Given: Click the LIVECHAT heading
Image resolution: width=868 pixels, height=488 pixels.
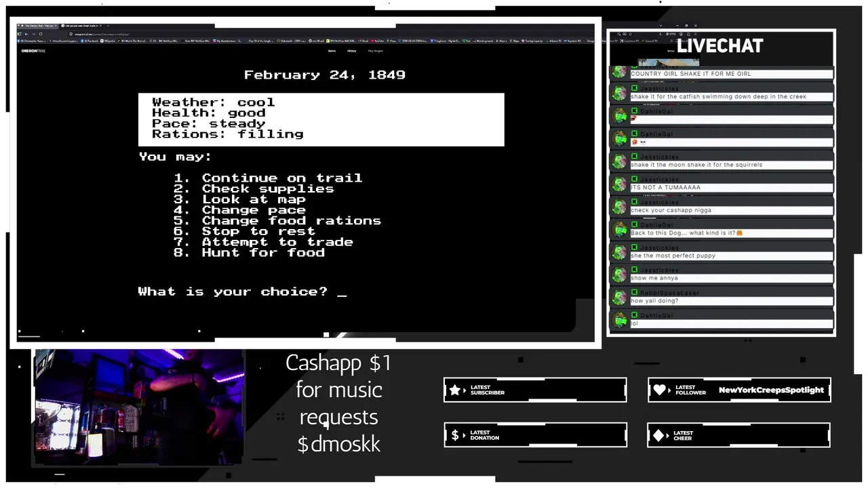Looking at the screenshot, I should (720, 46).
